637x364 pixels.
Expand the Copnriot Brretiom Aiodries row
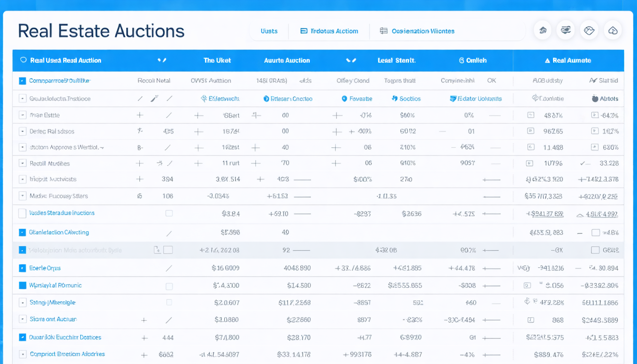(x=22, y=354)
